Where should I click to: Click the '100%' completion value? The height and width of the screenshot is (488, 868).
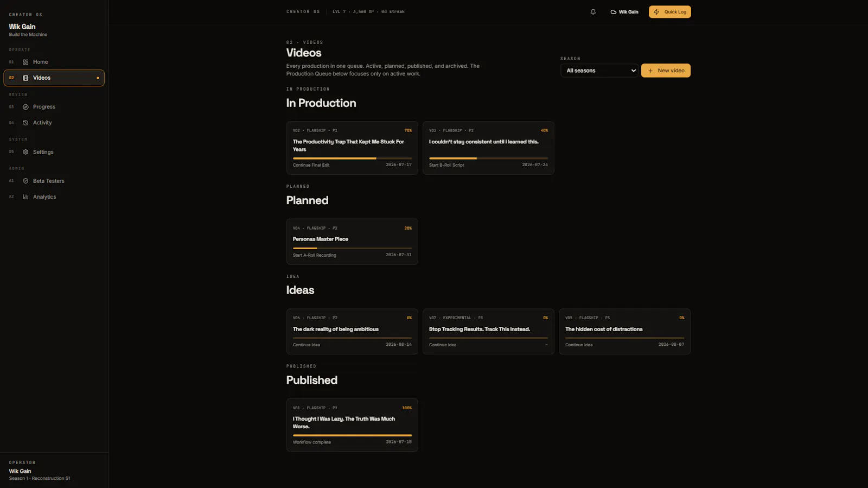(x=407, y=408)
